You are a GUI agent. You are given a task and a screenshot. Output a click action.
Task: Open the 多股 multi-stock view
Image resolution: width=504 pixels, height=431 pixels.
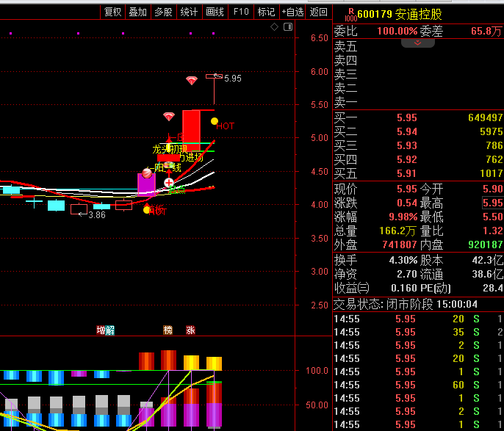(x=163, y=12)
